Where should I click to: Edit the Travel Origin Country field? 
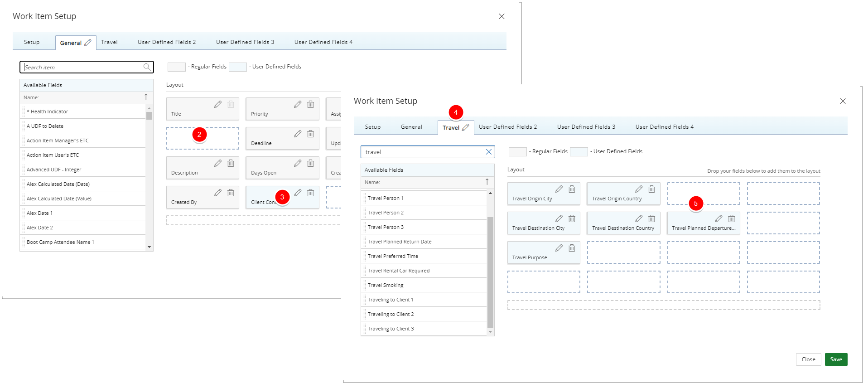coord(639,189)
